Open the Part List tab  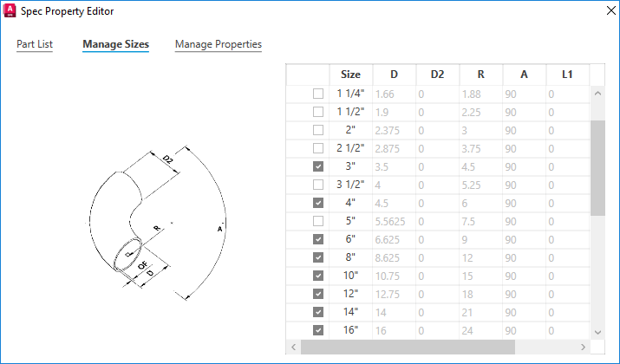coord(35,44)
